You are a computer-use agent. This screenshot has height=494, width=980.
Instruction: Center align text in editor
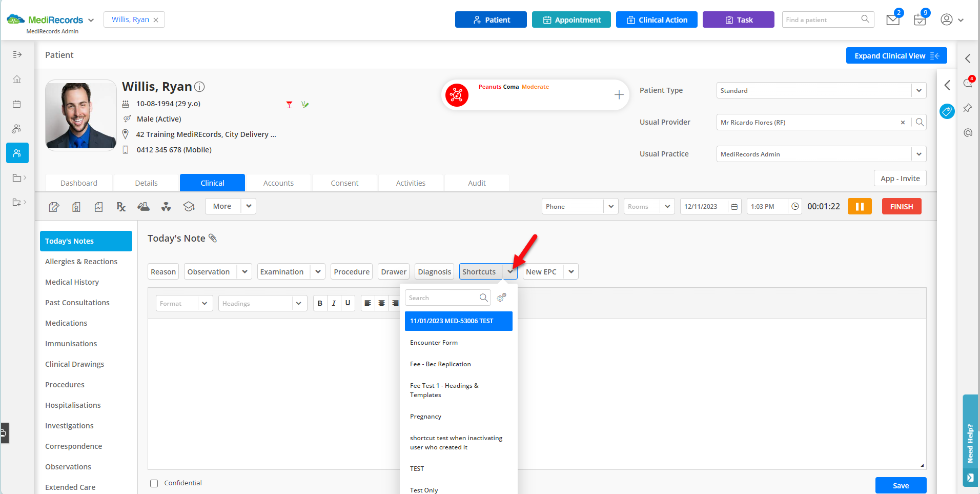[381, 303]
